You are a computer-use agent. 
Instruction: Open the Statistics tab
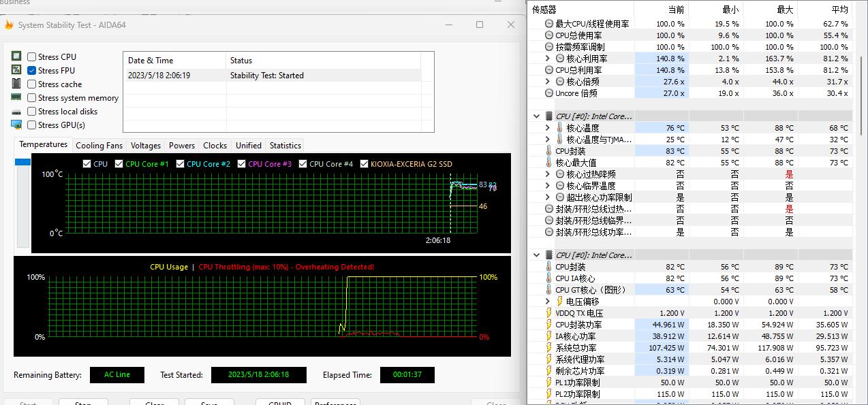tap(285, 145)
